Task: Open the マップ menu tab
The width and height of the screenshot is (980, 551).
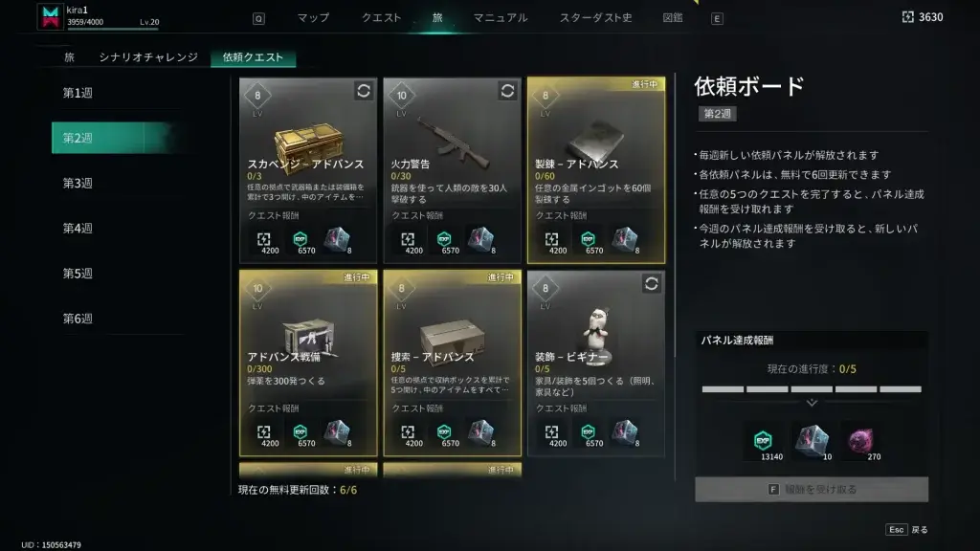Action: pos(313,17)
